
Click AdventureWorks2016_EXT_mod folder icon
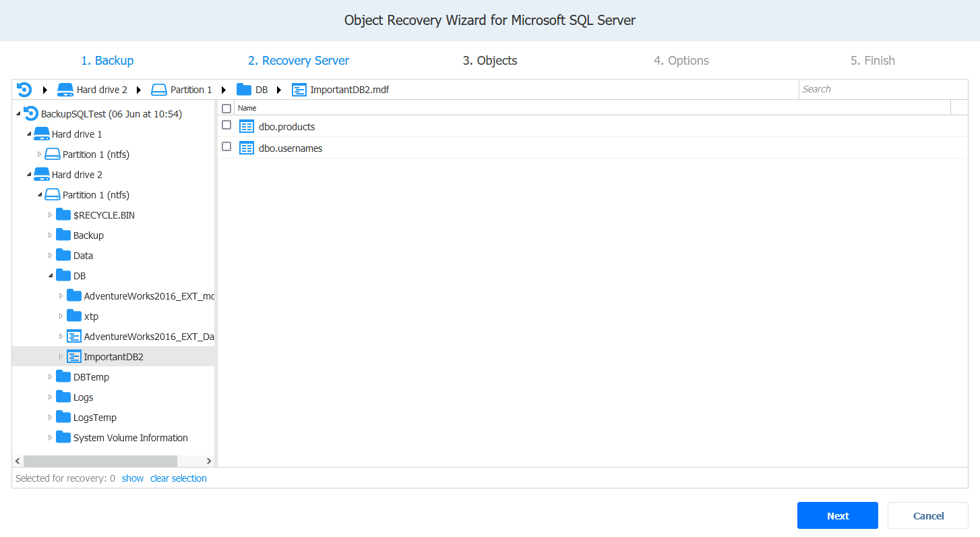click(x=74, y=295)
